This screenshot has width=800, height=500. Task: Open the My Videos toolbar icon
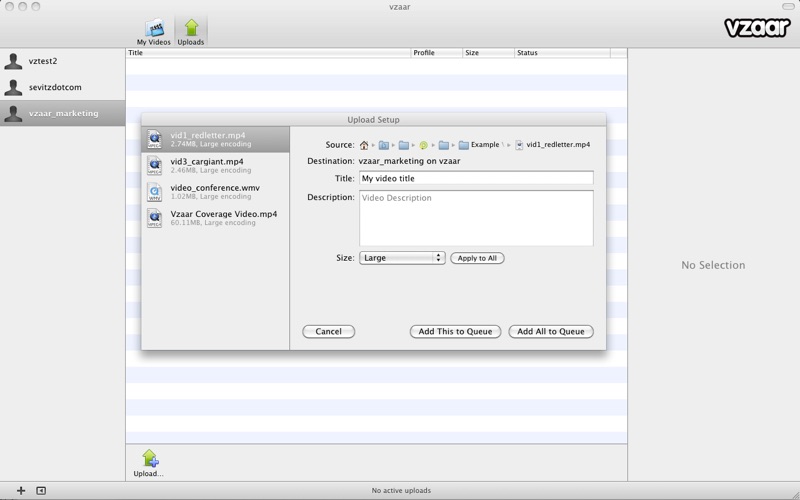click(154, 32)
